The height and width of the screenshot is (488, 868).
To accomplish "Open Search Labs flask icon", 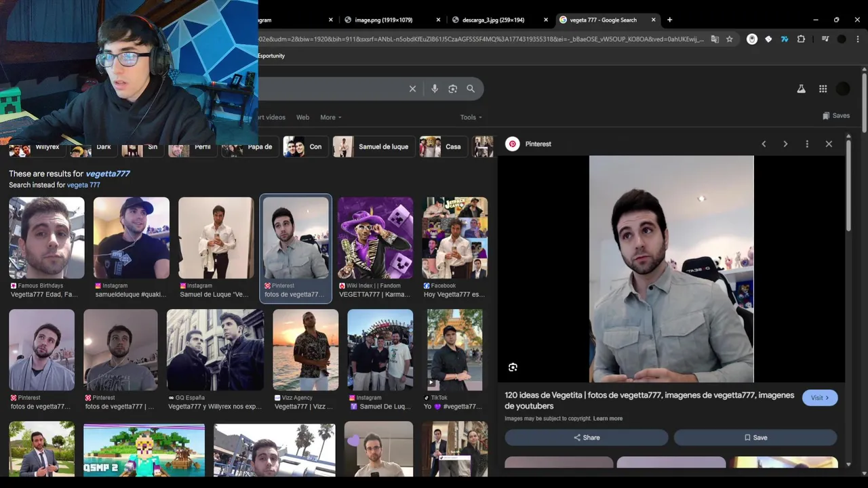I will click(801, 89).
